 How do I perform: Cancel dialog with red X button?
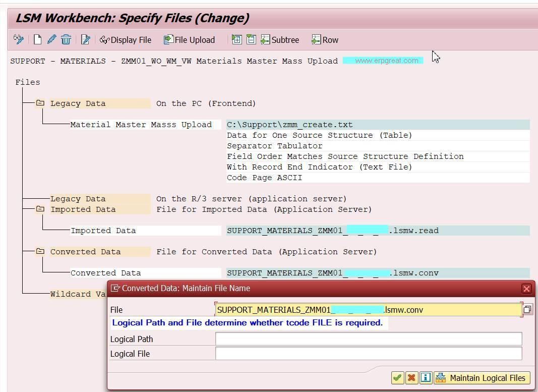tap(411, 378)
